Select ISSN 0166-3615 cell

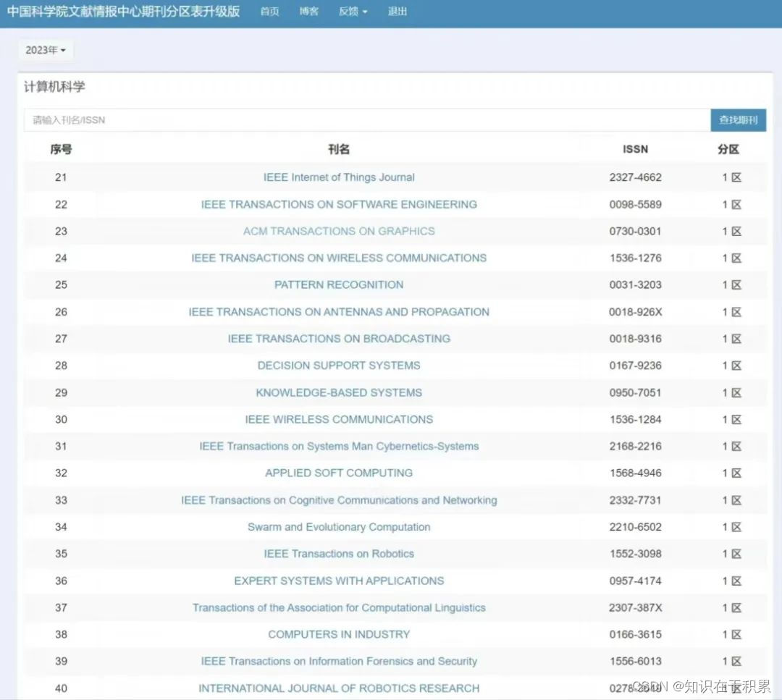coord(636,635)
